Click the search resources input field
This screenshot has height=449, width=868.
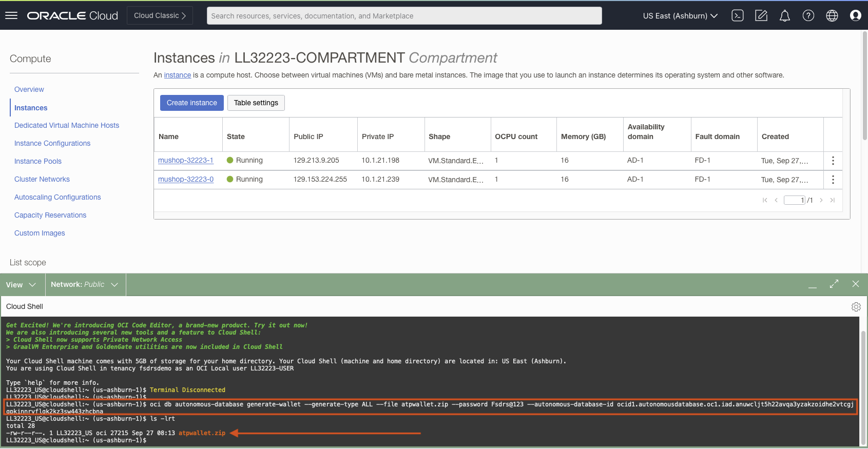[404, 16]
